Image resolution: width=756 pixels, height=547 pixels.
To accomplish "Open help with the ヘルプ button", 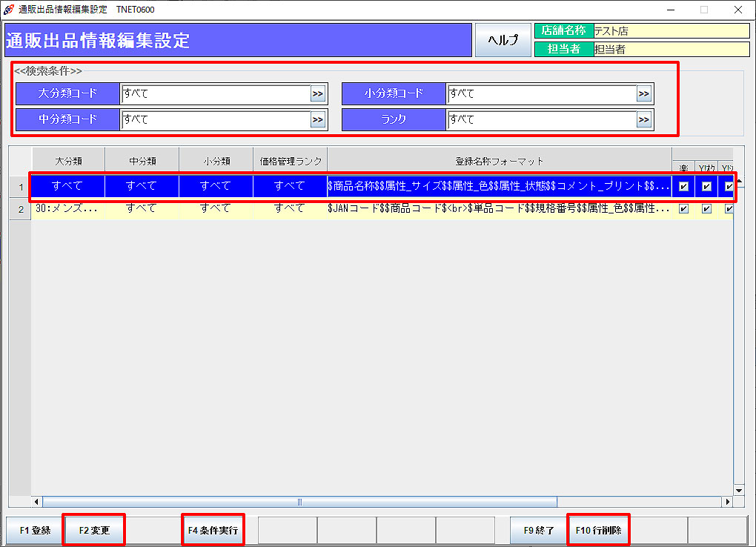I will pyautogui.click(x=503, y=40).
